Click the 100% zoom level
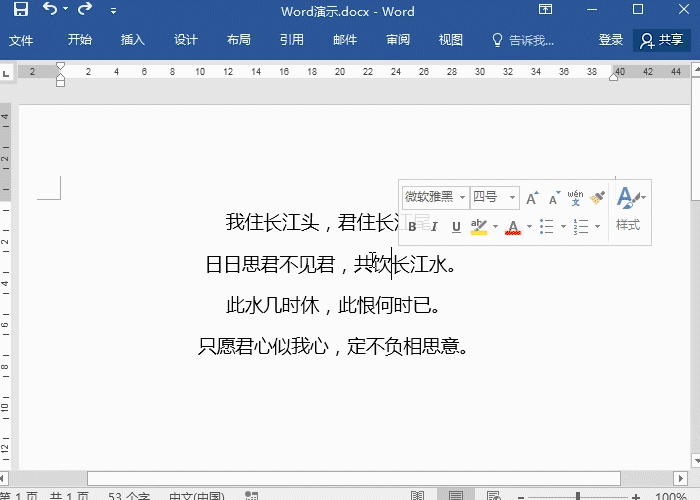Image resolution: width=700 pixels, height=500 pixels. click(x=671, y=496)
